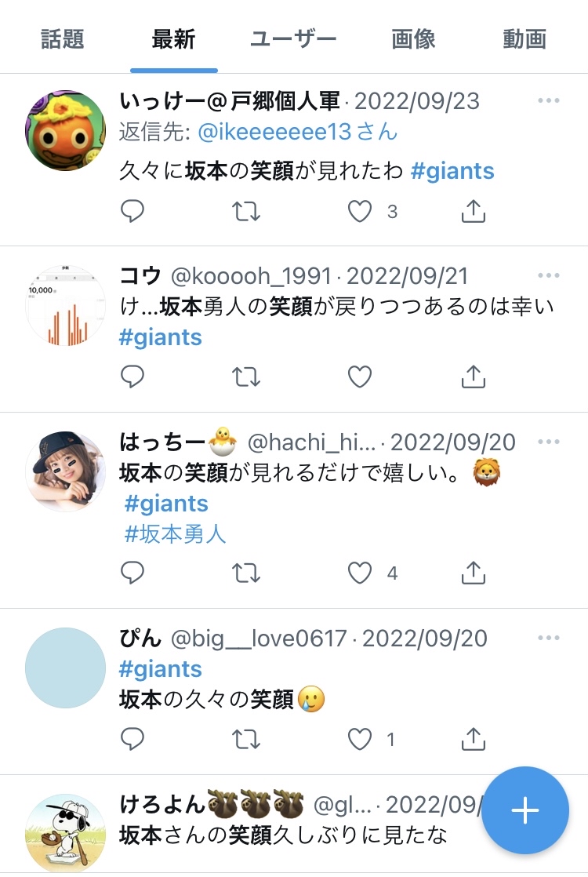This screenshot has height=877, width=588.
Task: Compose new tweet with blue plus button
Action: (x=524, y=810)
